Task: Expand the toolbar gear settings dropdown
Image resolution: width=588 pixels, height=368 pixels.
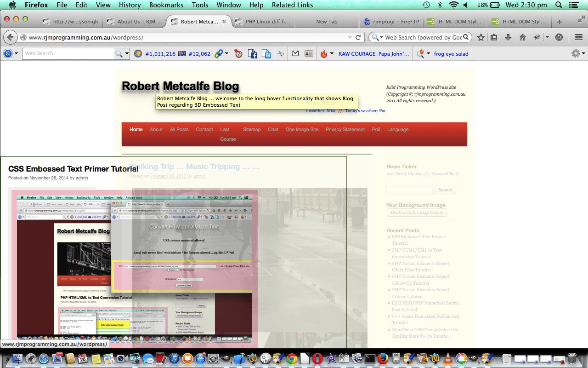Action: pos(583,54)
